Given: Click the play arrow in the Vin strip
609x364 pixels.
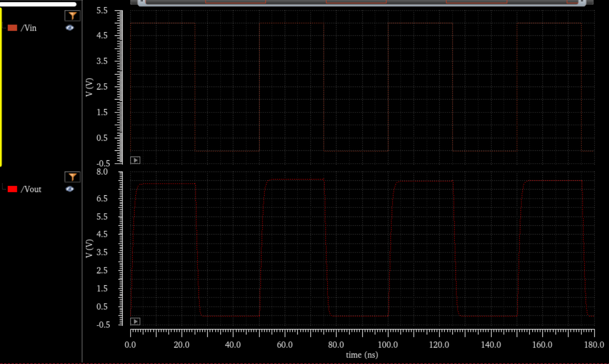Looking at the screenshot, I should 135,160.
